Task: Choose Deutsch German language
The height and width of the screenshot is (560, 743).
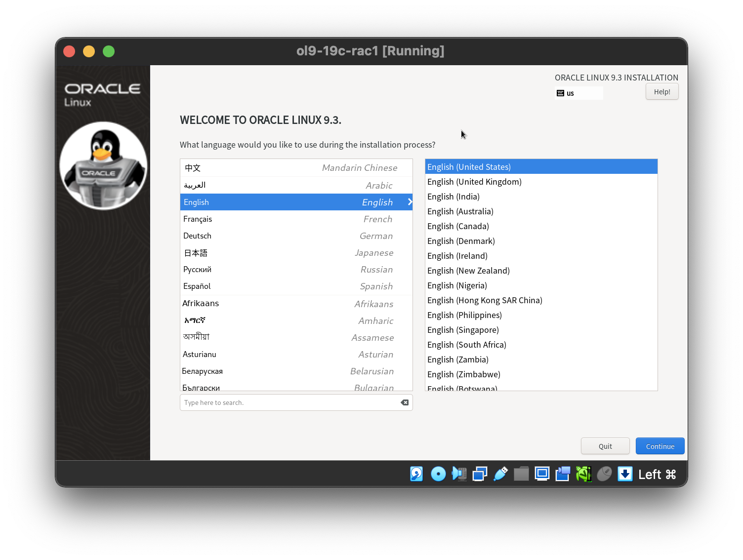Action: pos(296,236)
